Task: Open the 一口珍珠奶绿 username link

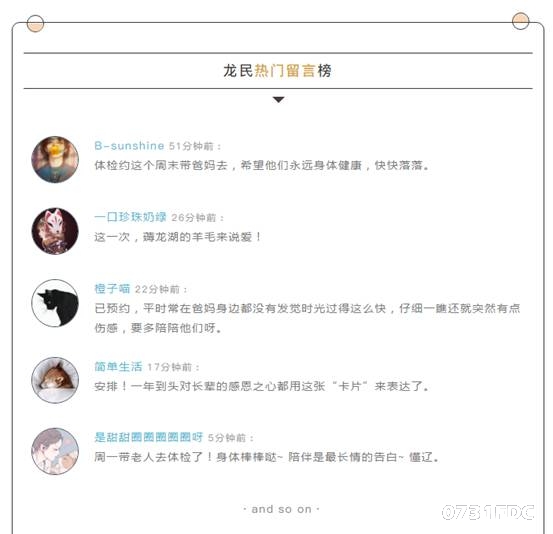Action: tap(130, 217)
